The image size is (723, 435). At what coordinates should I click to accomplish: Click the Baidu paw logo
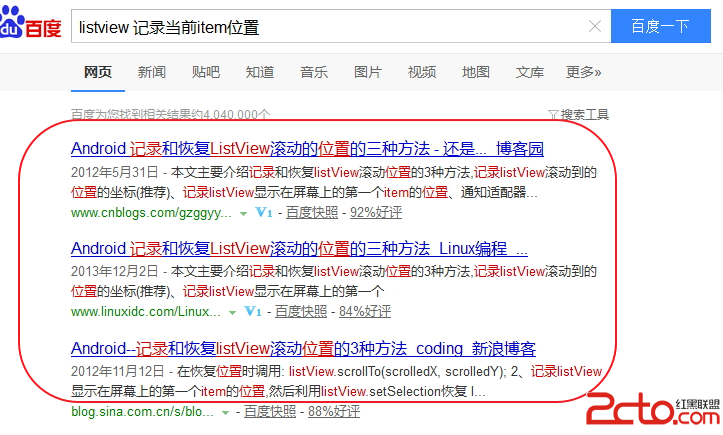30,23
